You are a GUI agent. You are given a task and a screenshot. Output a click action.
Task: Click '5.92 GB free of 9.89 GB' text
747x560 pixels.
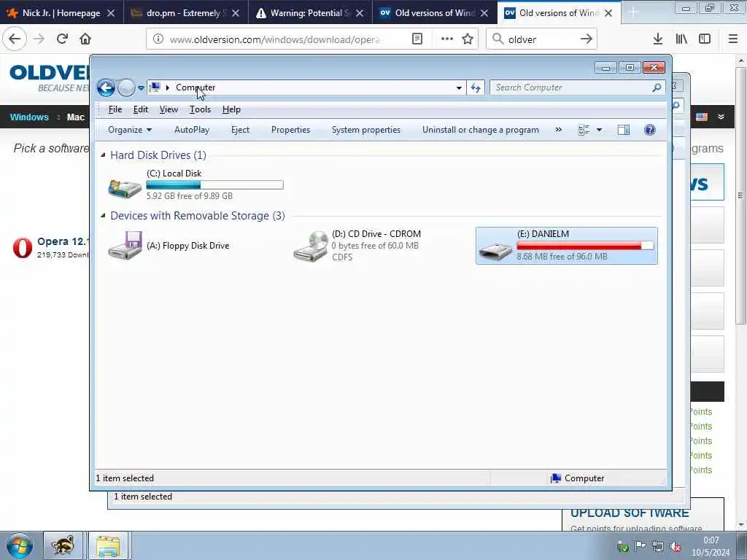click(x=190, y=195)
